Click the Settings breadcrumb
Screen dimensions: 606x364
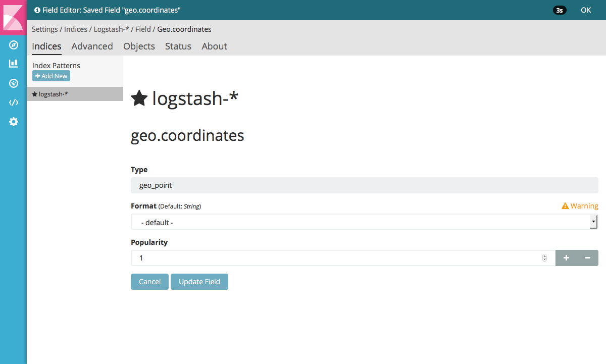click(45, 29)
